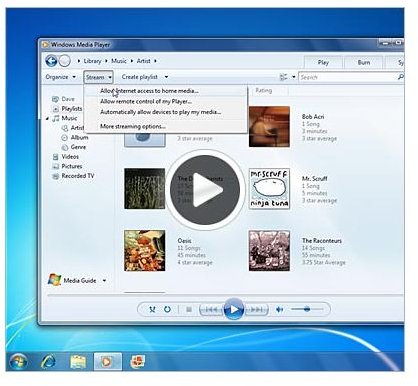Toggle shuffle in playback controls

click(x=152, y=309)
